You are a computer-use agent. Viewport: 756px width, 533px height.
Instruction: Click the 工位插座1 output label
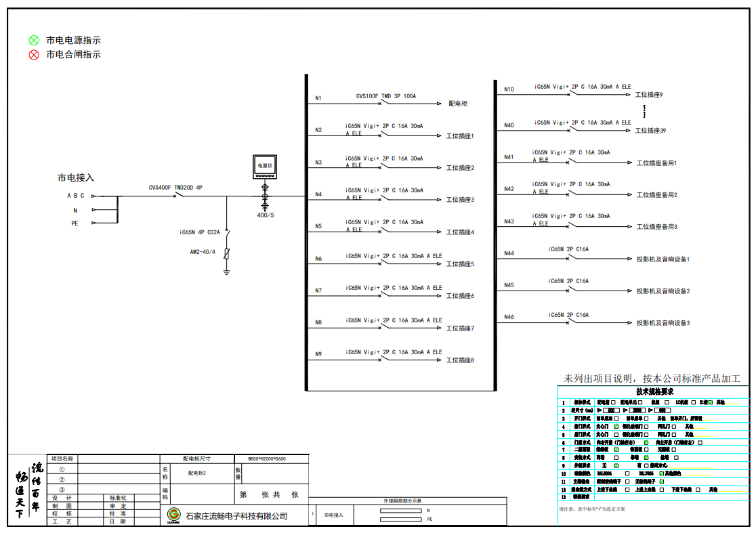[460, 136]
